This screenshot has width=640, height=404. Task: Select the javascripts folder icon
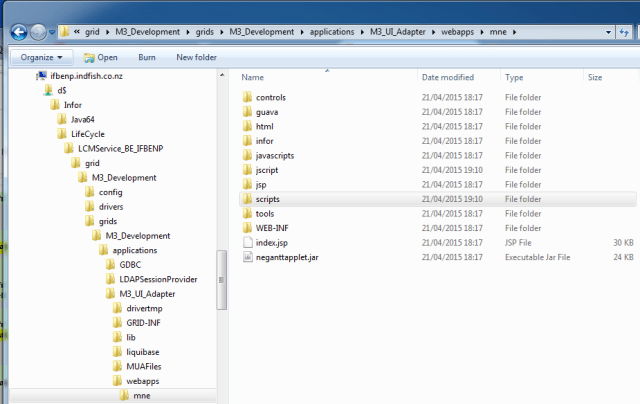point(247,156)
